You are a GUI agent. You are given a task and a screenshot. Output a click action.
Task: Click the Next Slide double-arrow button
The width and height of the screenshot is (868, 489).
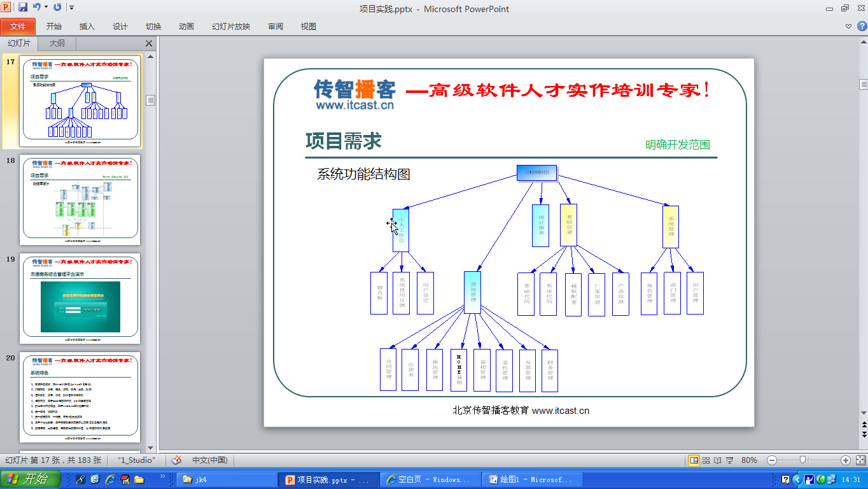tap(864, 434)
